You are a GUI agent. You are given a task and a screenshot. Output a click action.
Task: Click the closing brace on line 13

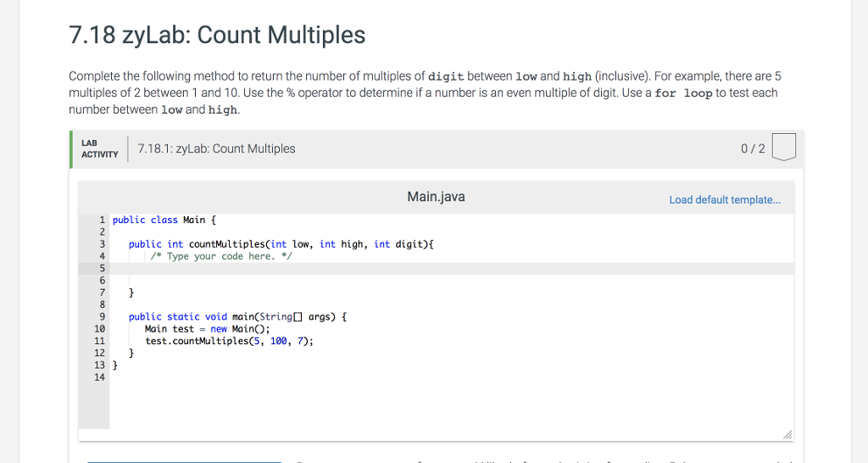pos(115,365)
